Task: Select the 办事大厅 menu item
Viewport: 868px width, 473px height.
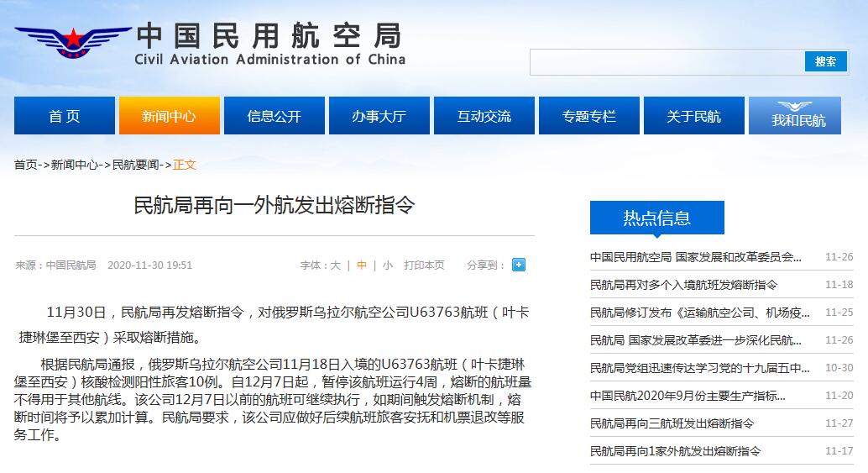Action: 379,116
